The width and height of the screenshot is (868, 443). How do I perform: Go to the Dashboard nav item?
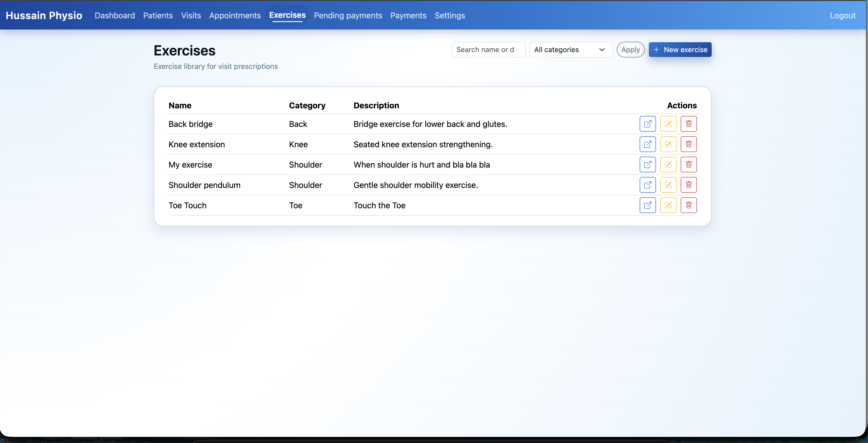(115, 16)
